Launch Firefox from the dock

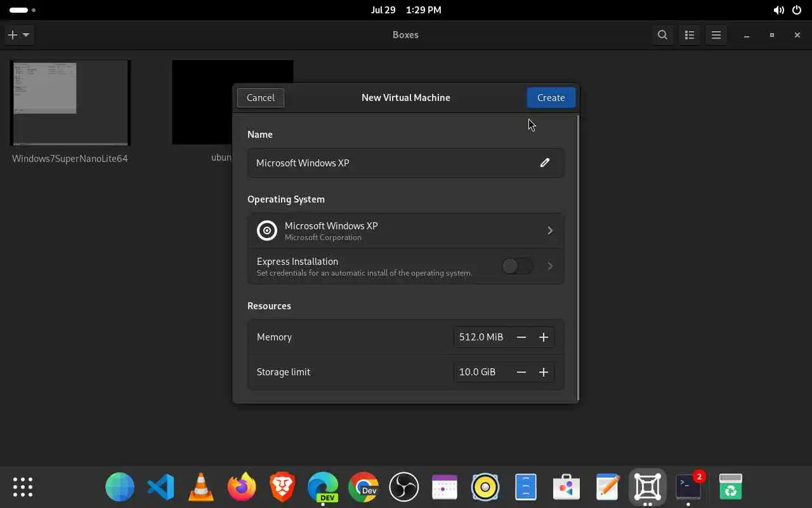coord(242,487)
